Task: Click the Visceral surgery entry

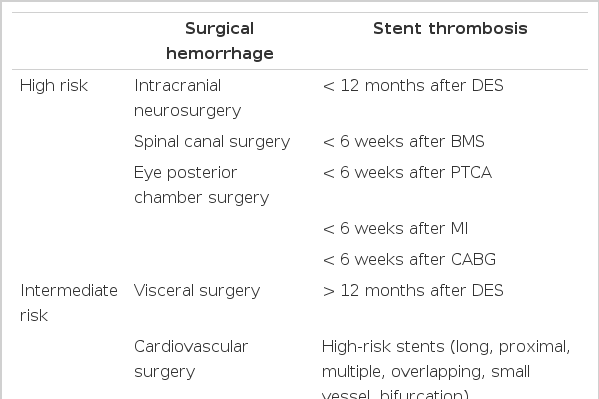Action: point(197,291)
